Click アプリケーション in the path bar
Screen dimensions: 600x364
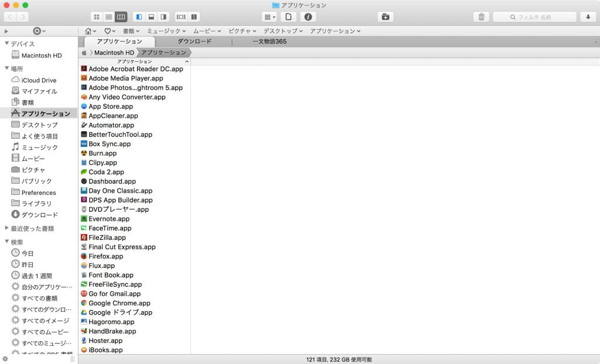click(x=163, y=53)
